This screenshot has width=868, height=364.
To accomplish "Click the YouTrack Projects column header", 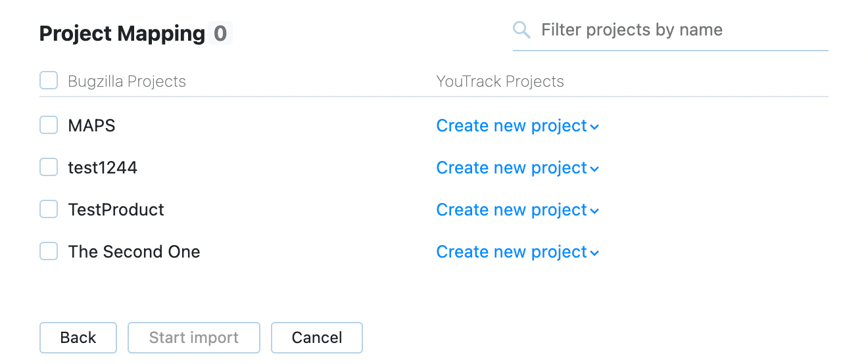I will click(x=500, y=81).
